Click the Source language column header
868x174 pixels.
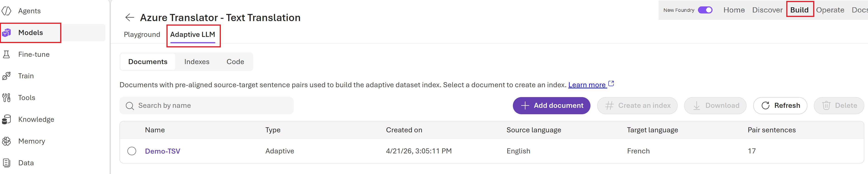(x=534, y=130)
